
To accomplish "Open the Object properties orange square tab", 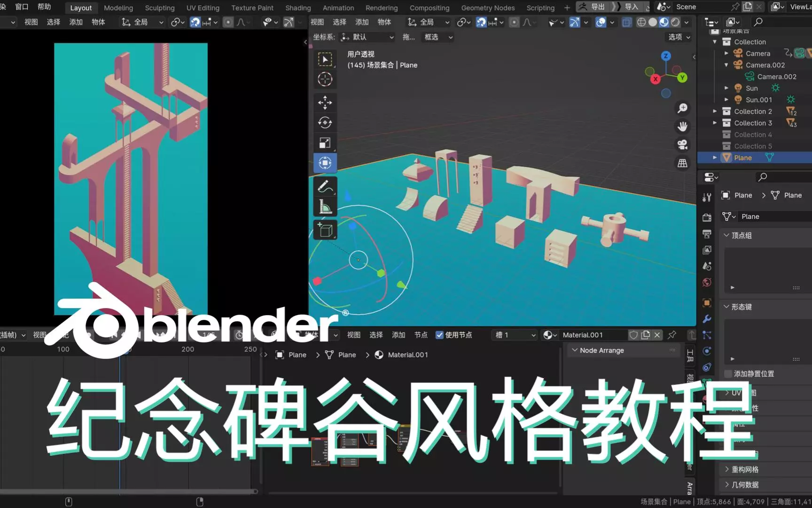I will click(707, 303).
